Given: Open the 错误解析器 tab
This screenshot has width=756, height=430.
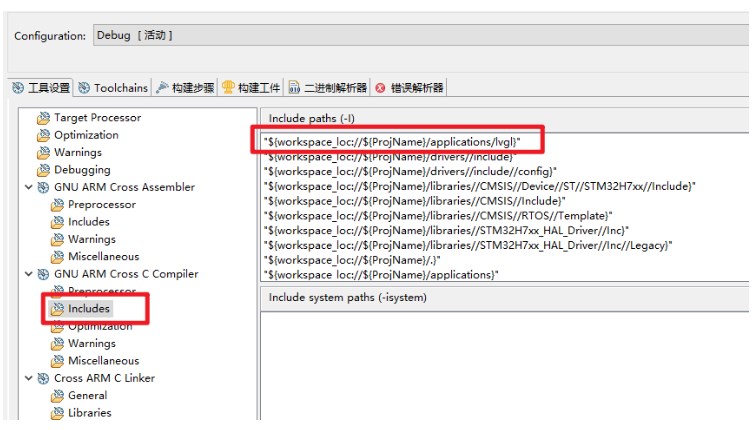Looking at the screenshot, I should click(x=409, y=88).
